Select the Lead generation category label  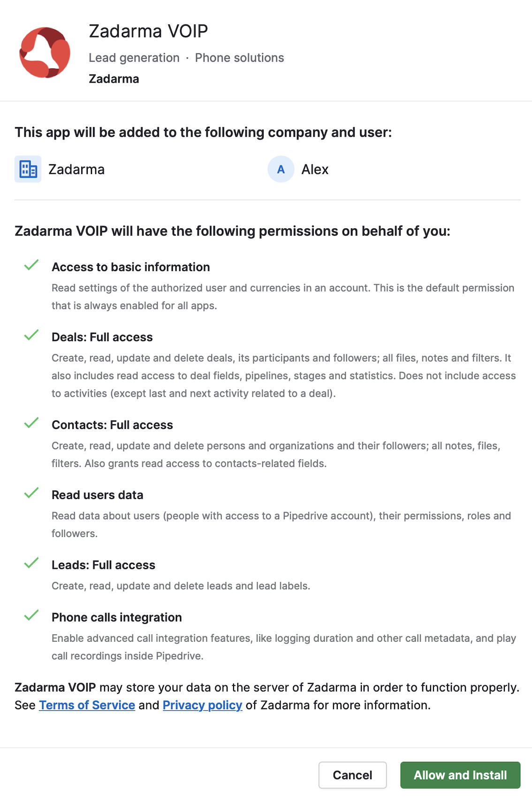pyautogui.click(x=134, y=58)
